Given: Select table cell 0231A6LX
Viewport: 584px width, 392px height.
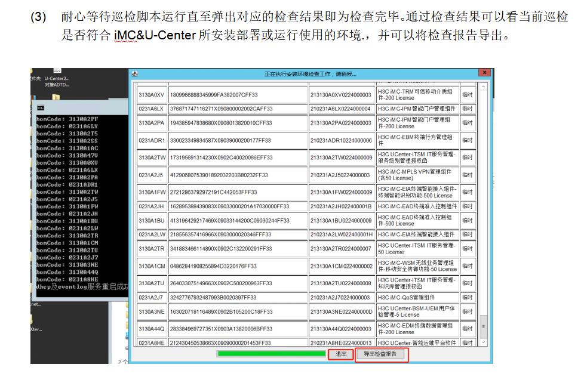Looking at the screenshot, I should [x=152, y=109].
